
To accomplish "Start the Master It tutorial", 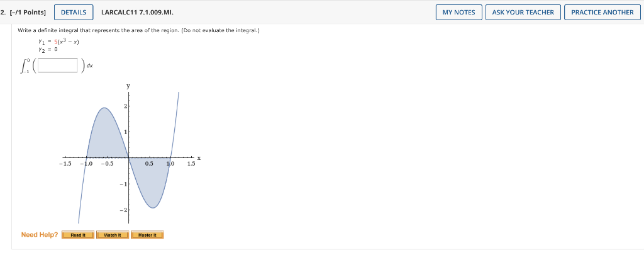I will click(x=147, y=235).
